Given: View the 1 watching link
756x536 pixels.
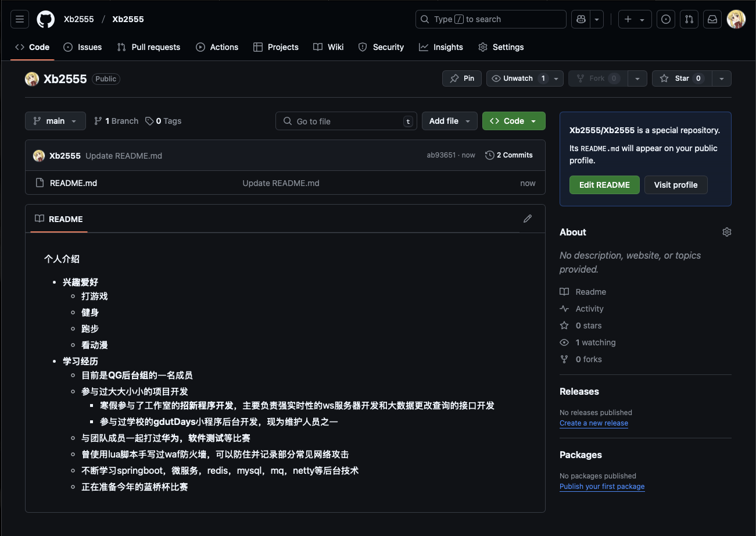Looking at the screenshot, I should (x=587, y=342).
